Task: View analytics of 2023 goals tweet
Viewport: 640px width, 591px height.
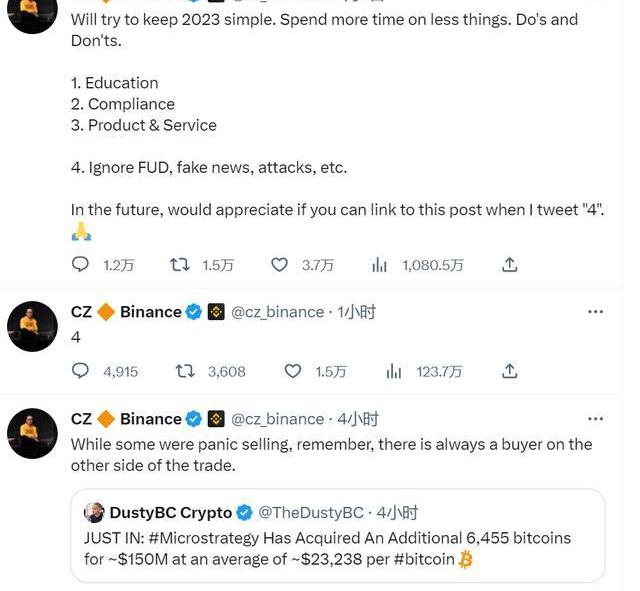Action: click(x=380, y=265)
